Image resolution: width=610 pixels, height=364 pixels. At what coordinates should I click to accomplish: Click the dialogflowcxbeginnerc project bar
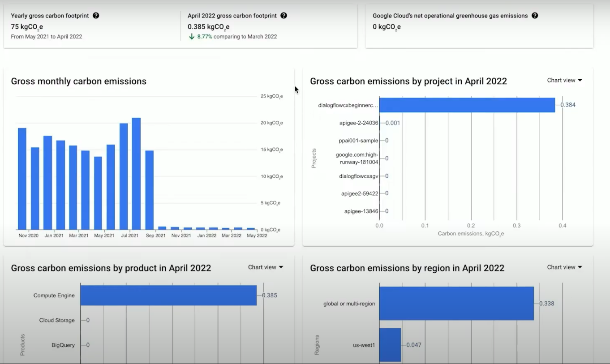point(467,105)
